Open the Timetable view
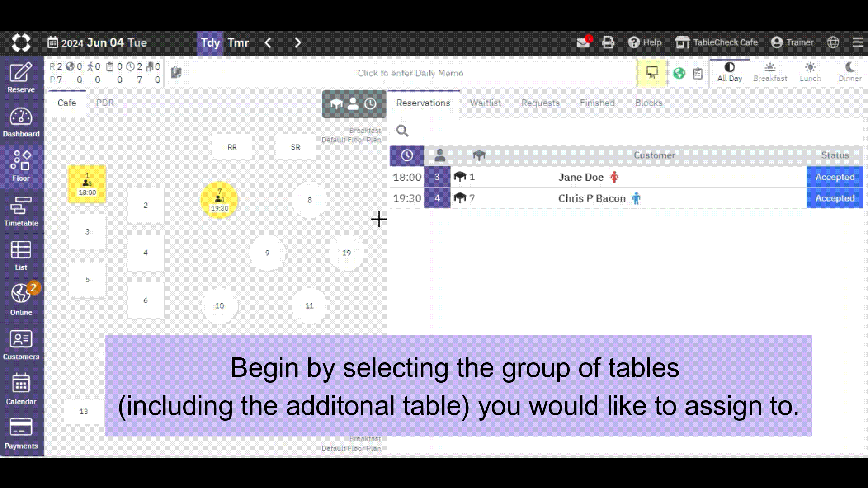This screenshot has height=488, width=868. click(x=21, y=211)
